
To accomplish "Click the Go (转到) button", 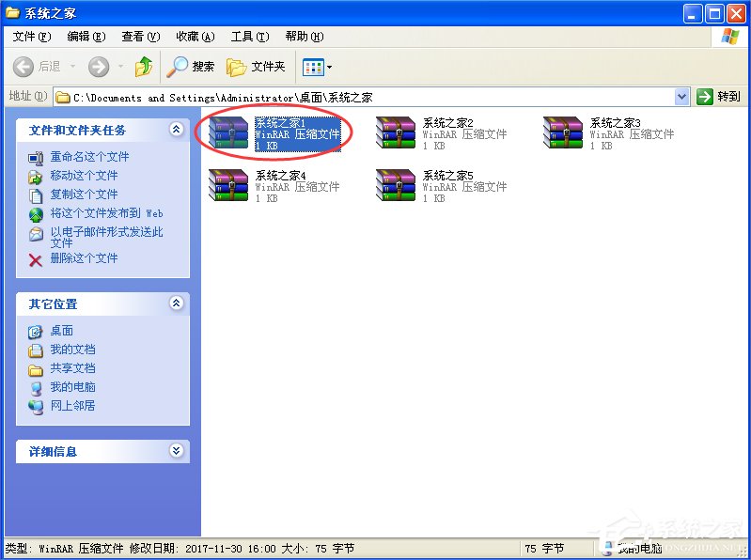I will [719, 96].
